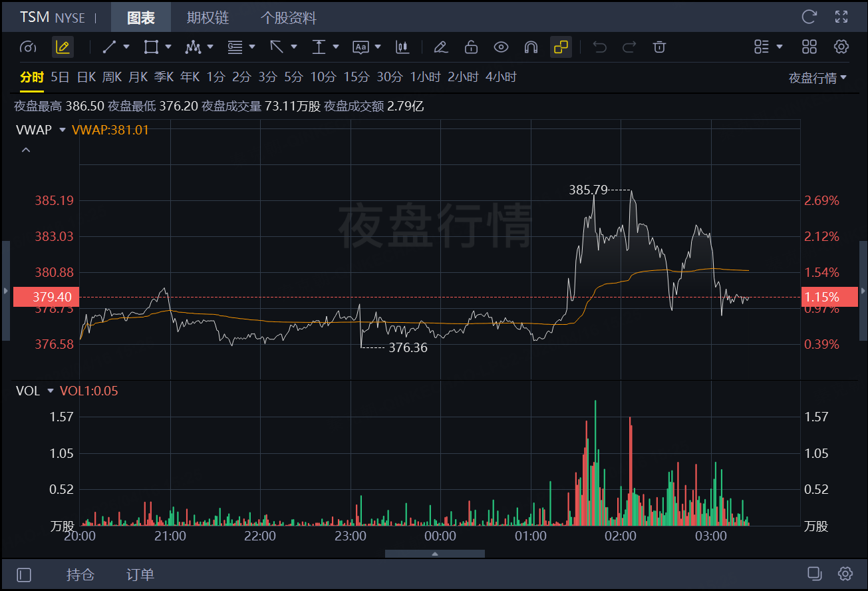Screen dimensions: 868x591
Task: Expand the right side panel arrow
Action: point(863,291)
